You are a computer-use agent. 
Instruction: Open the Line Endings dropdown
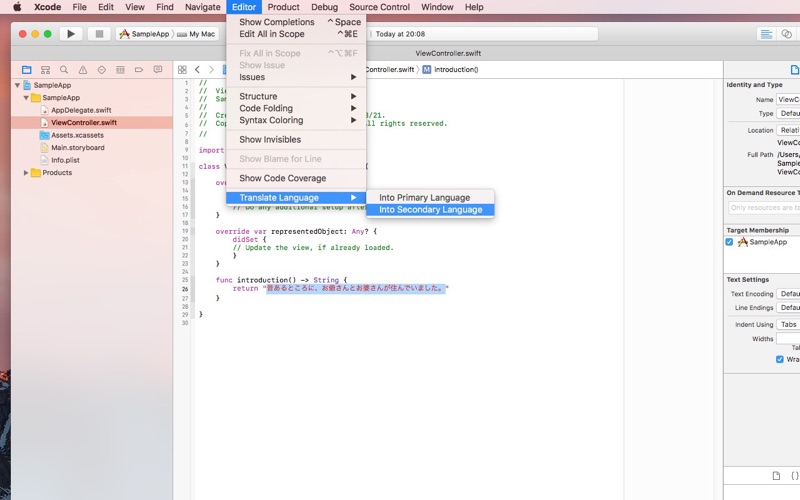tap(788, 308)
